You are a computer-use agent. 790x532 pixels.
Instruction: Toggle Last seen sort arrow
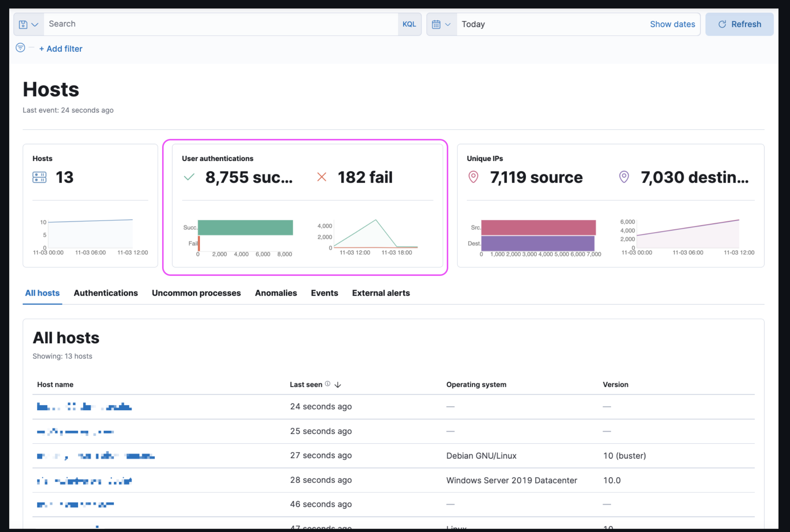(x=338, y=385)
